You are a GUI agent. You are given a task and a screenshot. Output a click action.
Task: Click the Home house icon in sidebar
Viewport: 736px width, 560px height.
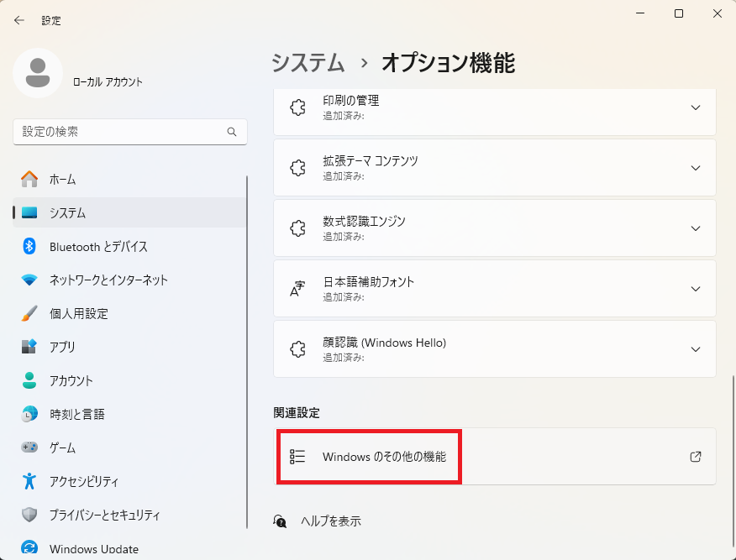[29, 179]
